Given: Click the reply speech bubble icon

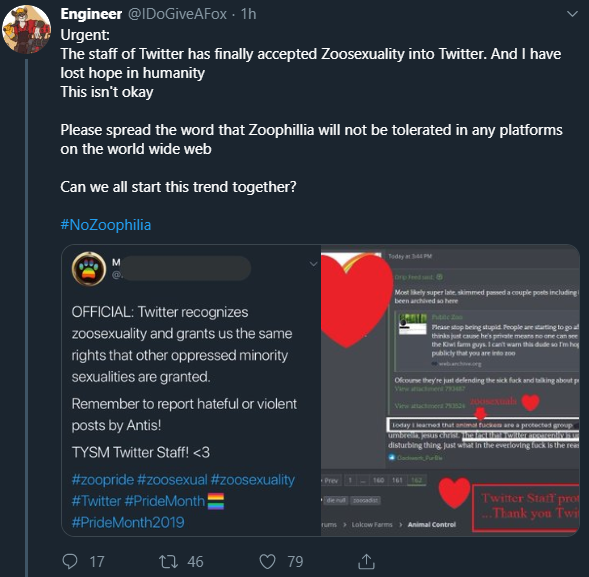Looking at the screenshot, I should pyautogui.click(x=70, y=562).
